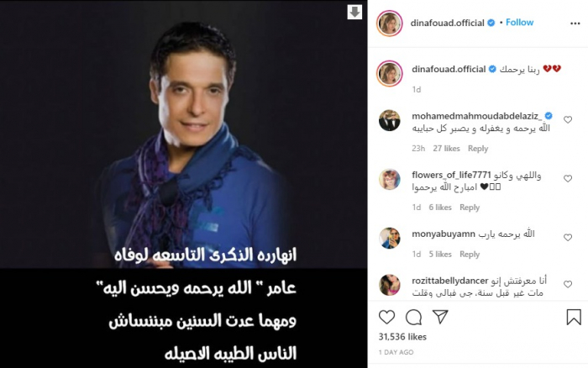Click the dinafouad.official verified badge in header
Screen dimensions: 588x368
click(x=491, y=23)
